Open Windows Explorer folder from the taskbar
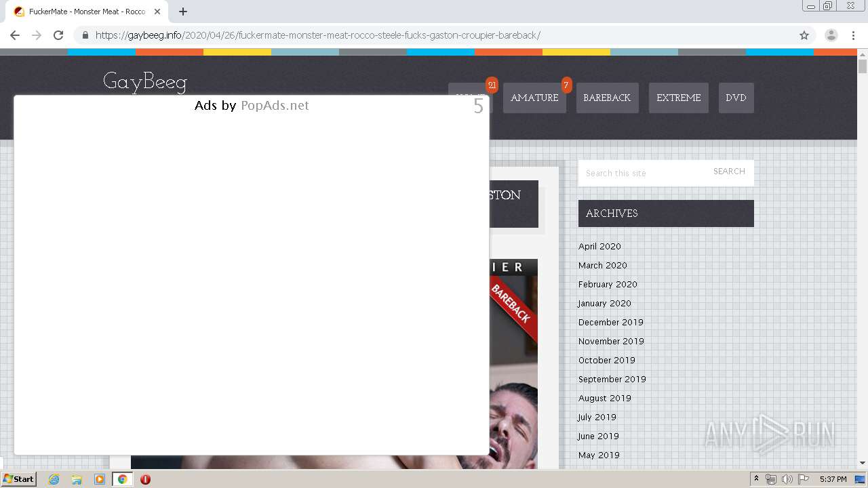The height and width of the screenshot is (488, 868). (77, 479)
